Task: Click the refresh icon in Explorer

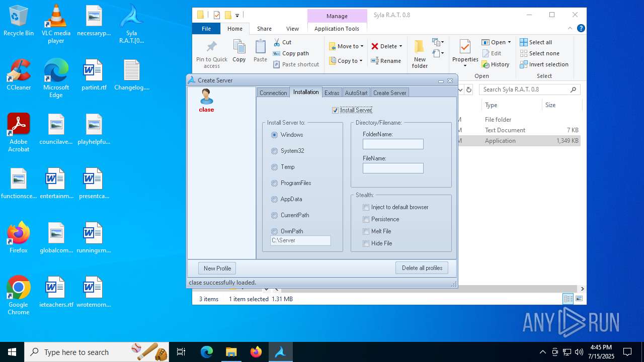Action: pos(469,89)
